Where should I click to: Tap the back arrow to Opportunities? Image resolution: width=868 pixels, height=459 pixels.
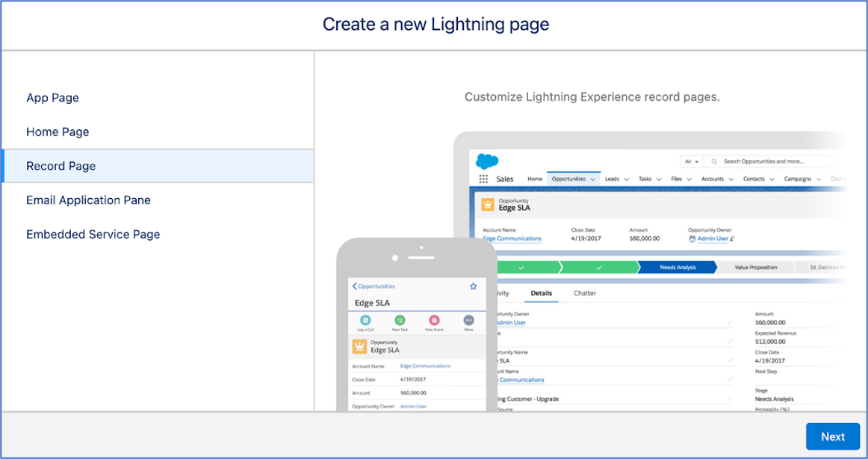tap(355, 286)
